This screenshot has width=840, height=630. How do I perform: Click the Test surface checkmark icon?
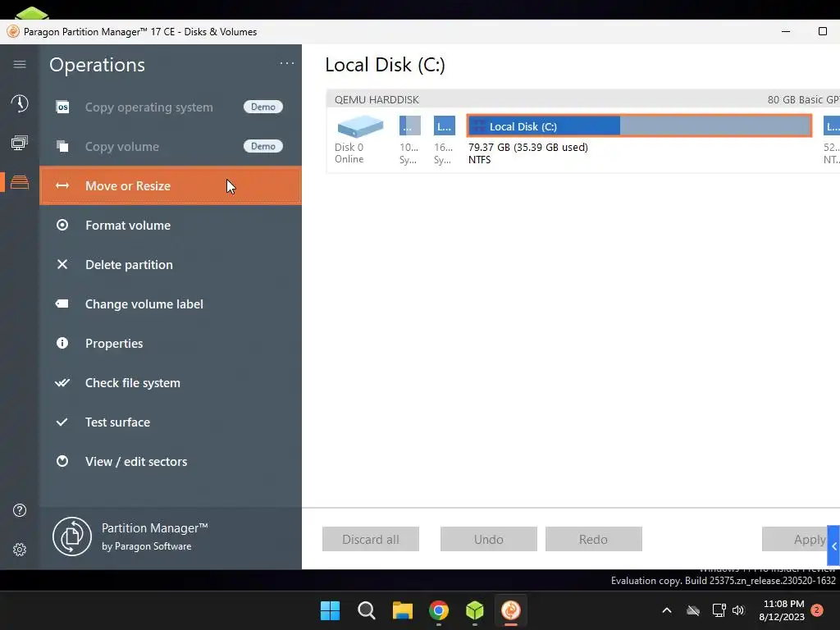pos(62,422)
